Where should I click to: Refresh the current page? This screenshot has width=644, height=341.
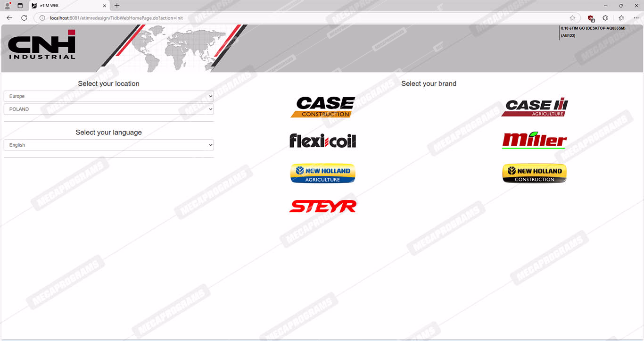coord(24,18)
